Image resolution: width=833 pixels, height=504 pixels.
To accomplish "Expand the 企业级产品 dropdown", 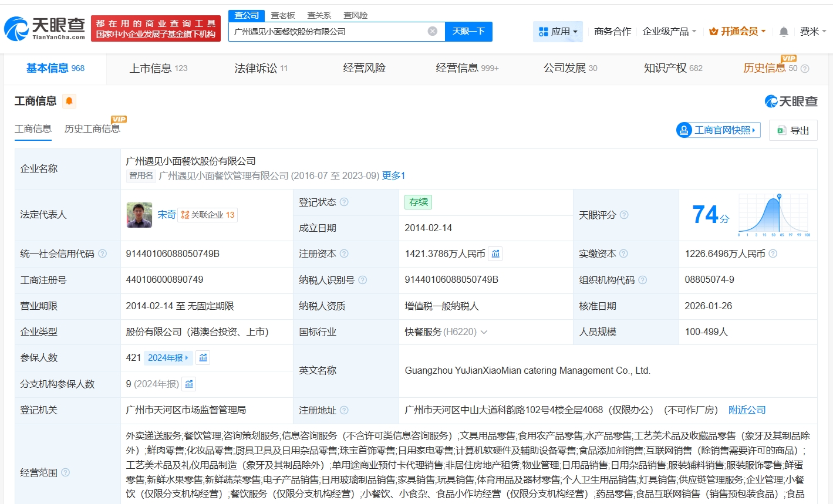I will click(669, 32).
